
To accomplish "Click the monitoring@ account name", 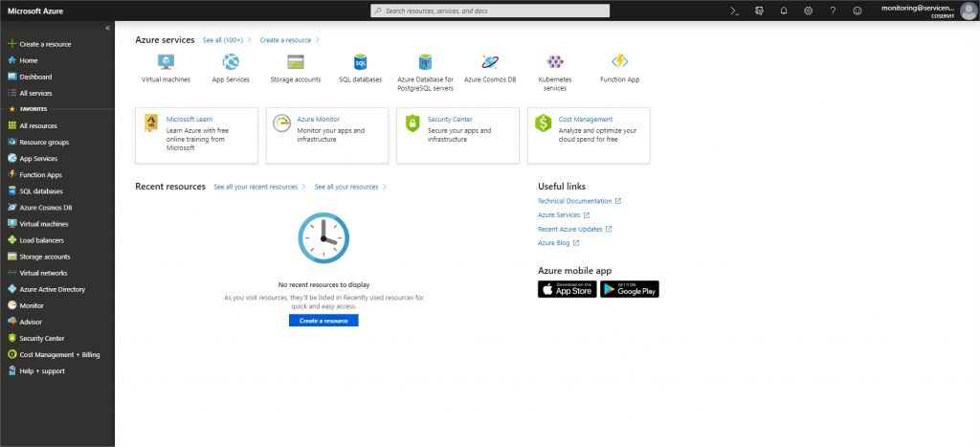I will point(918,8).
